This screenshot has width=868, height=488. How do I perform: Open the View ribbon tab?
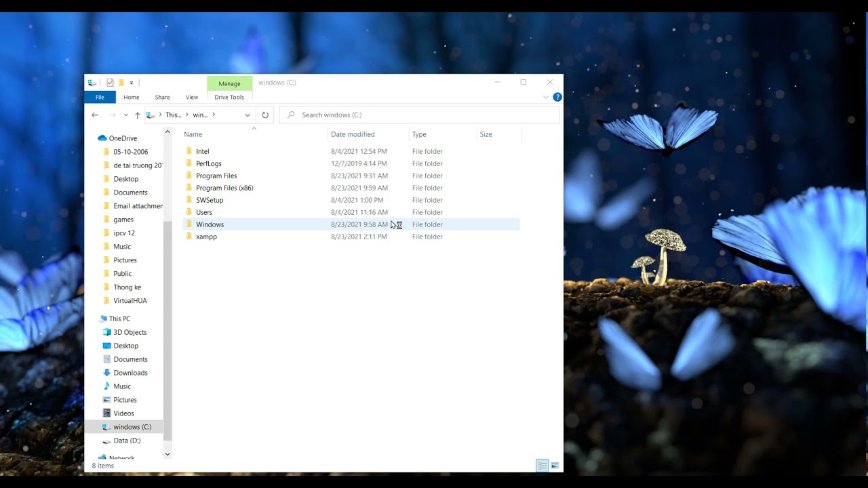pyautogui.click(x=192, y=98)
